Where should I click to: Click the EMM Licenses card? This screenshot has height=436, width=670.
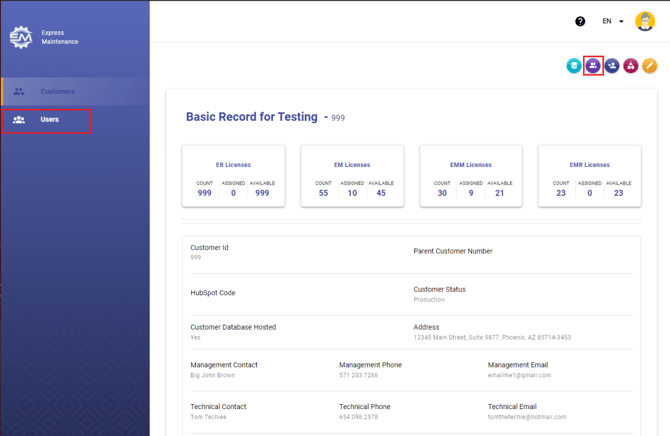pos(471,177)
